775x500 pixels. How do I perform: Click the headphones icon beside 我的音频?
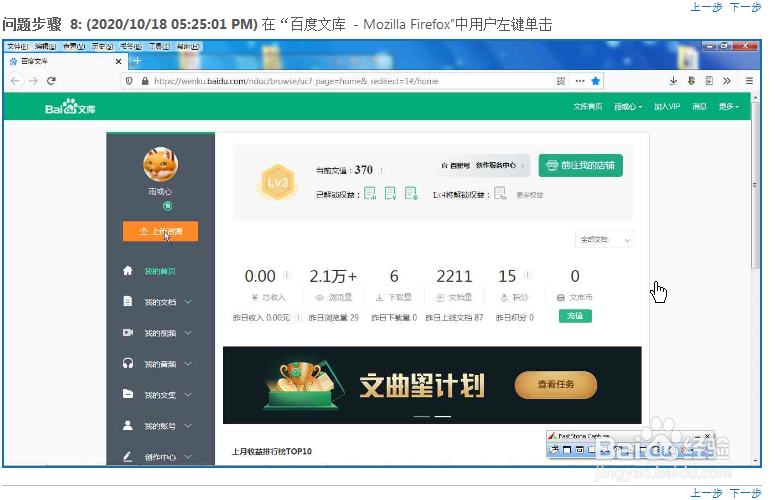point(128,363)
